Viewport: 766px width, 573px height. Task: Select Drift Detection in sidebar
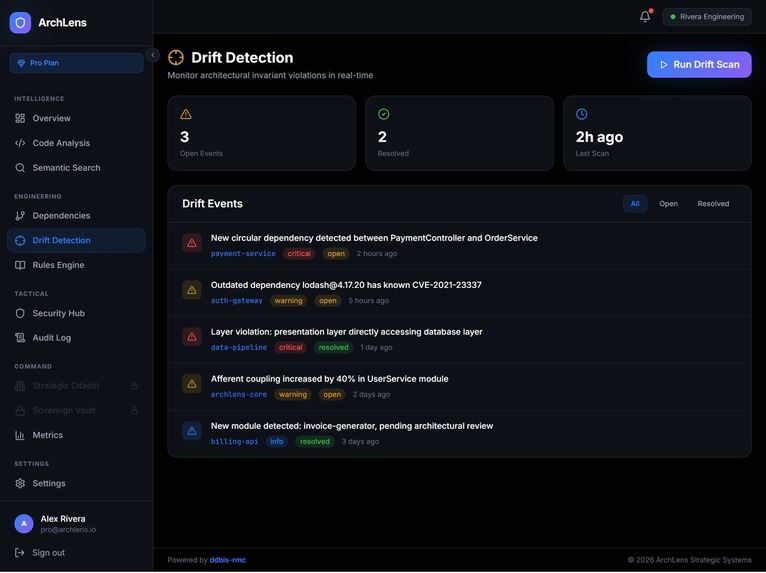(76, 240)
